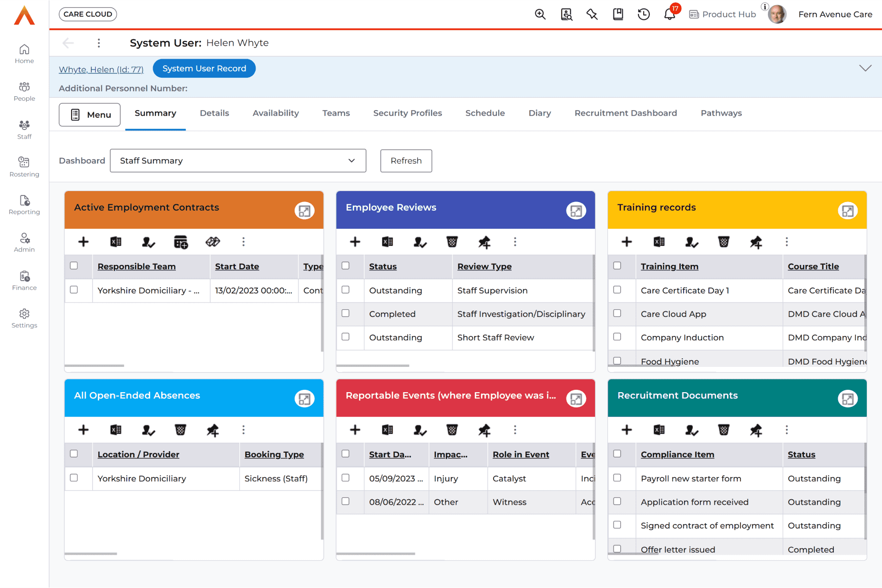Select the Care Cloud App training checkbox

617,314
